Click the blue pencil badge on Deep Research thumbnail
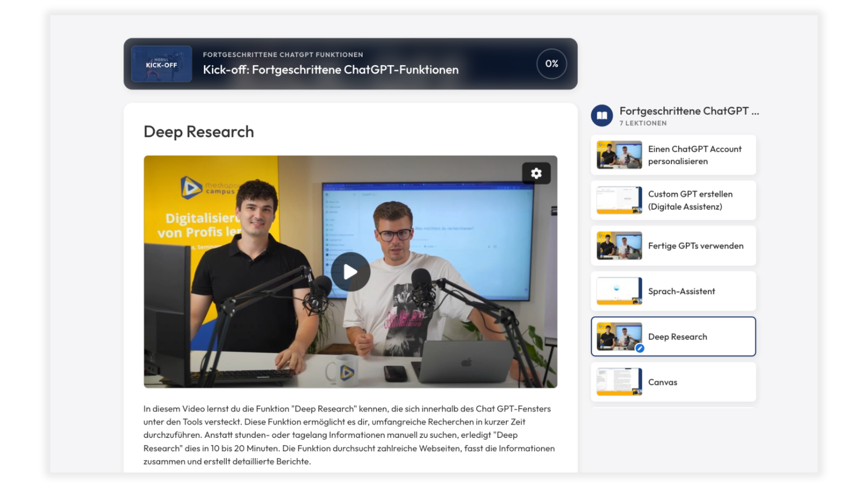 click(x=640, y=348)
